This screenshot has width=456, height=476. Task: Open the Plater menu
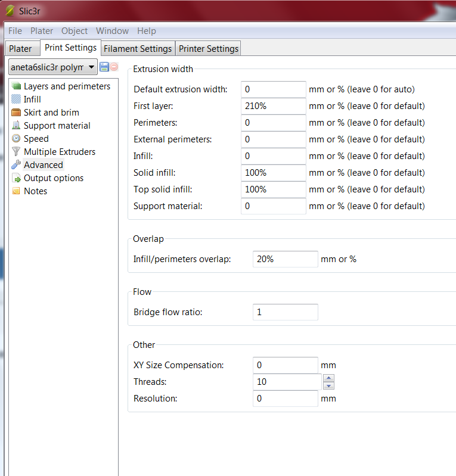(42, 31)
